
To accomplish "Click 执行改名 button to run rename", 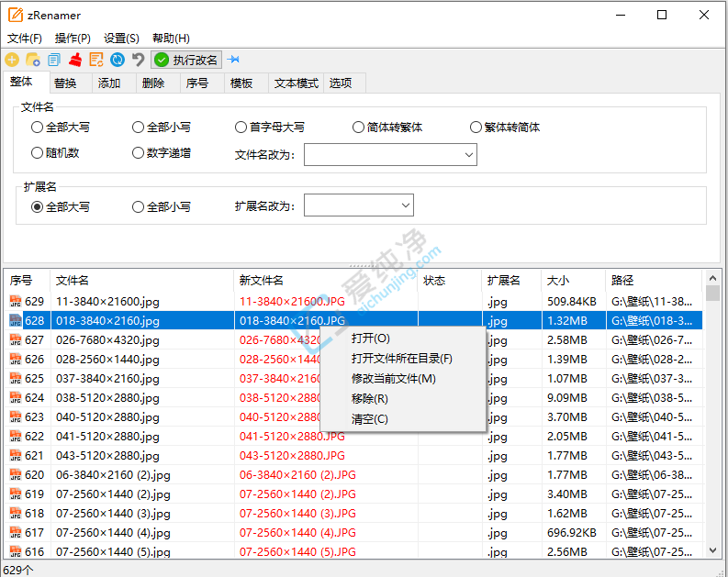I will click(186, 60).
